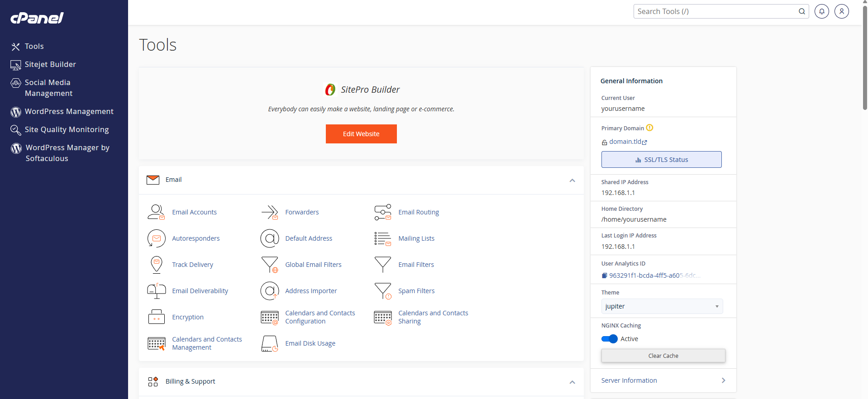Open the Address Importer icon
This screenshot has height=399, width=868.
(x=269, y=291)
